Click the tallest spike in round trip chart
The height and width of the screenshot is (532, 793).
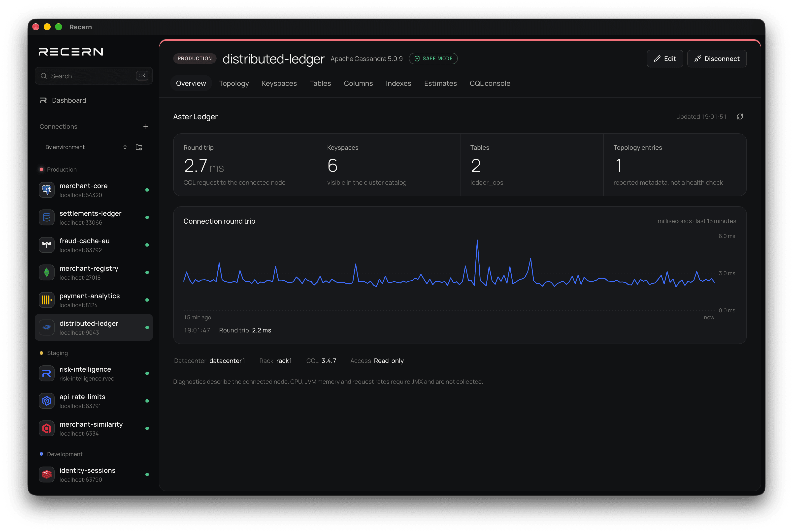pyautogui.click(x=477, y=240)
